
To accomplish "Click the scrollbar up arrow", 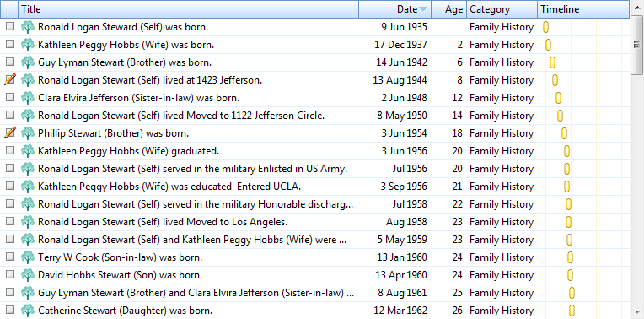I will coord(637,8).
